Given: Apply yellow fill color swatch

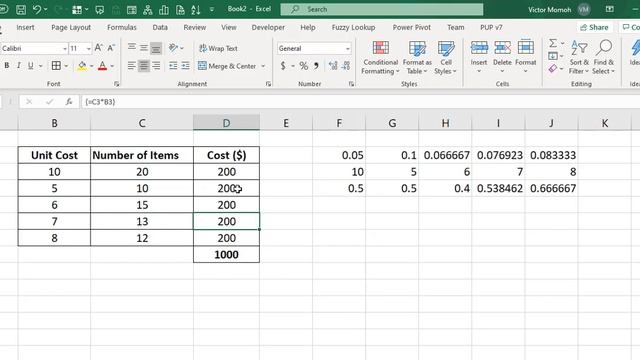Looking at the screenshot, I should coord(82,66).
